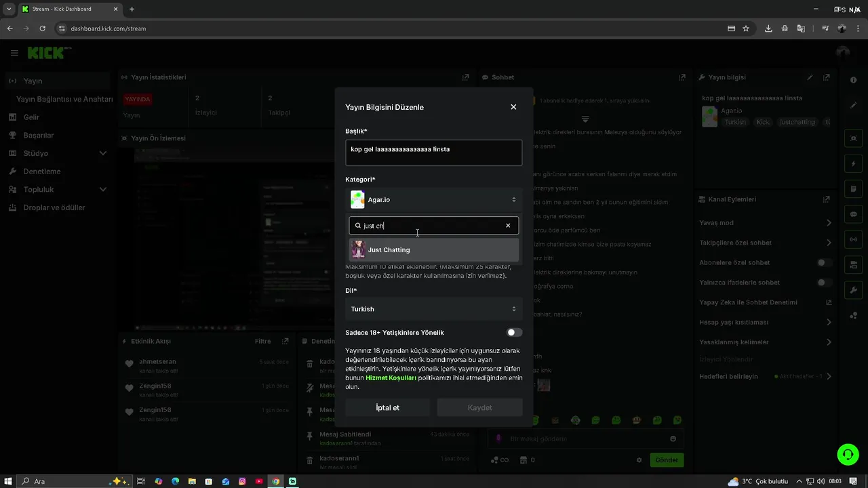Click Turkish tag in Yayın bilgisi
Viewport: 868px width, 488px height.
click(x=734, y=122)
